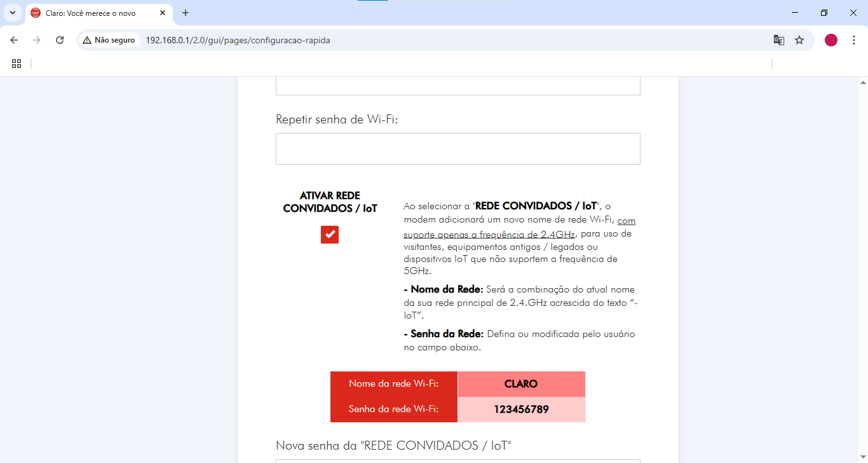The height and width of the screenshot is (463, 868).
Task: Click the Nova senha da Rede Convidados field
Action: coord(458,461)
